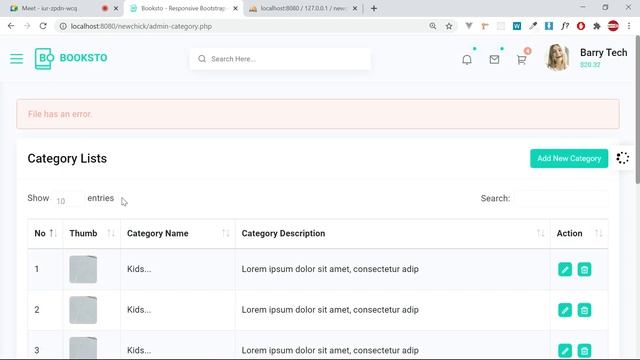This screenshot has width=640, height=360.
Task: Open the color picker eyedropper extension
Action: (533, 26)
